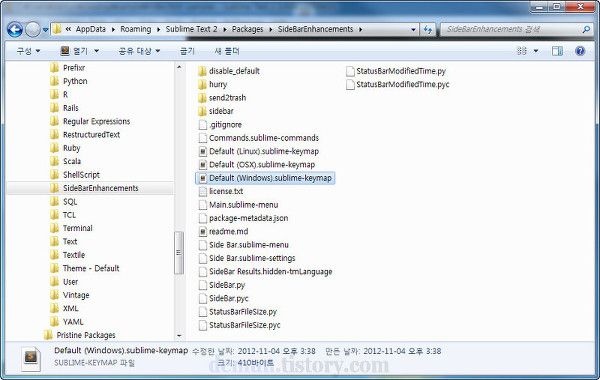Click Default (OSX).sublime-keymap file icon
Viewport: 600px width, 380px height.
203,165
